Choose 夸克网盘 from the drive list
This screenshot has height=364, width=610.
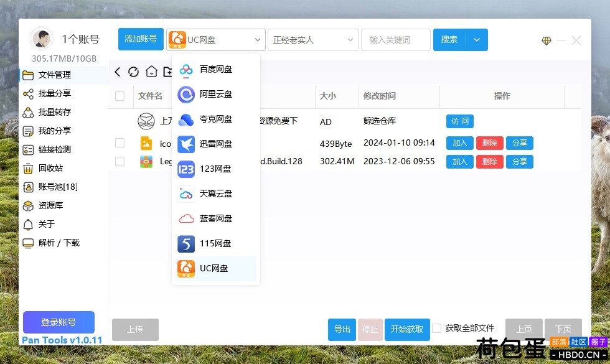(x=216, y=119)
